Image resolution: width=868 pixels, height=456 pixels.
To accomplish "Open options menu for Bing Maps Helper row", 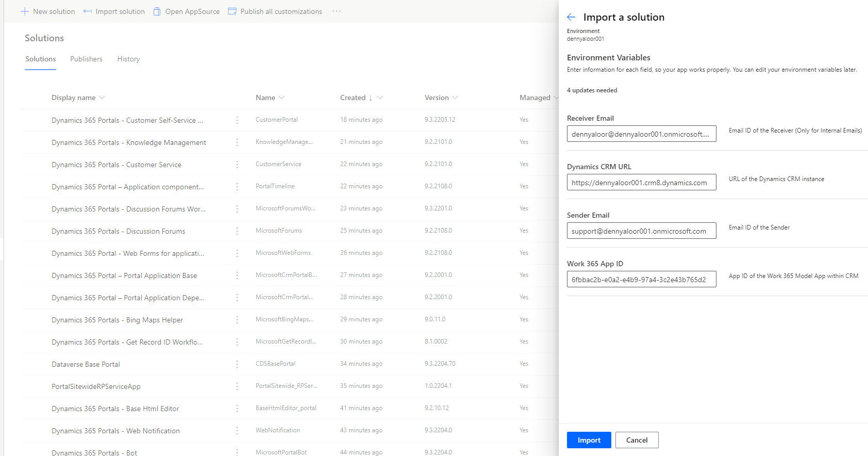I will pos(237,320).
